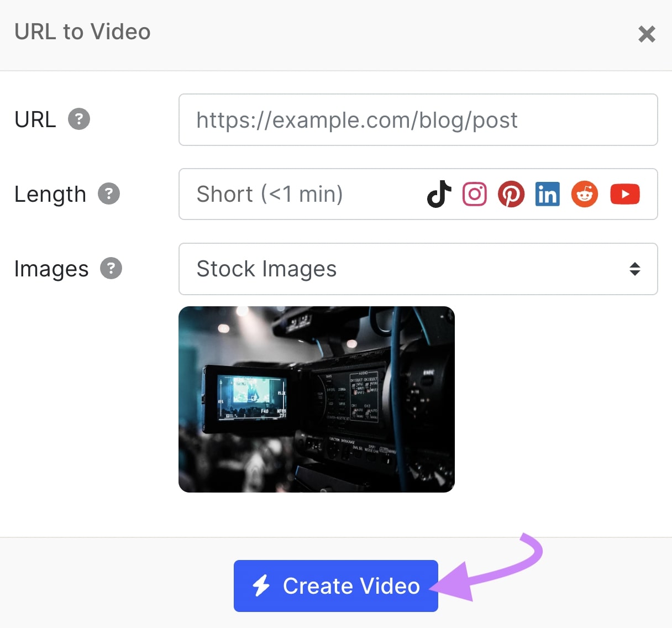Select the TikTok platform icon
The image size is (672, 628).
pyautogui.click(x=438, y=194)
